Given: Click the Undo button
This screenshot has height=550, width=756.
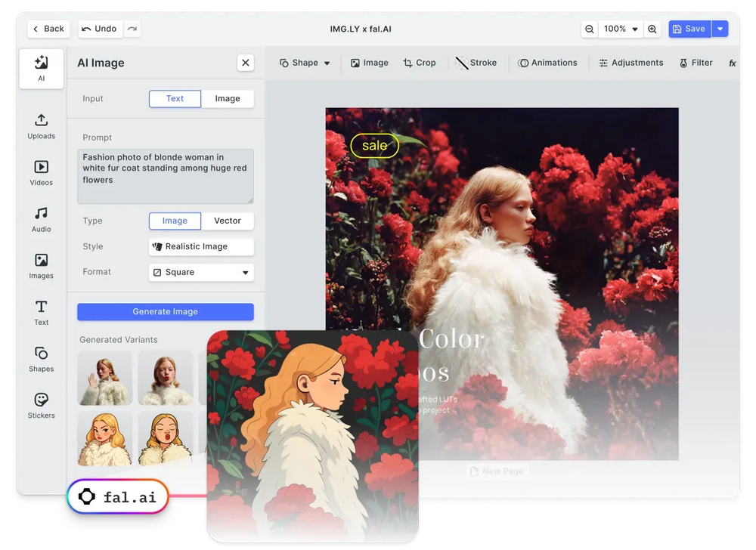Looking at the screenshot, I should tap(99, 29).
